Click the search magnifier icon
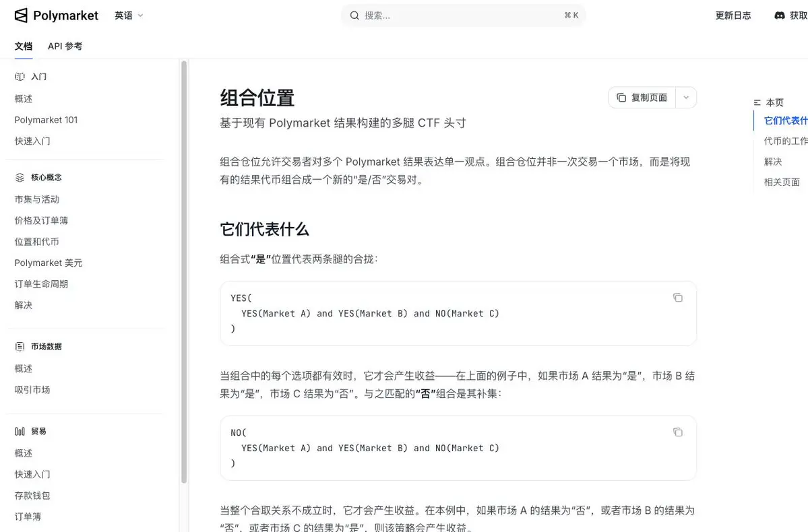 [354, 15]
